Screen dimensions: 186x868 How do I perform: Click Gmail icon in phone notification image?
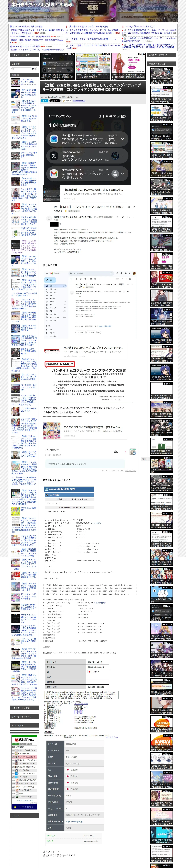tap(54, 174)
